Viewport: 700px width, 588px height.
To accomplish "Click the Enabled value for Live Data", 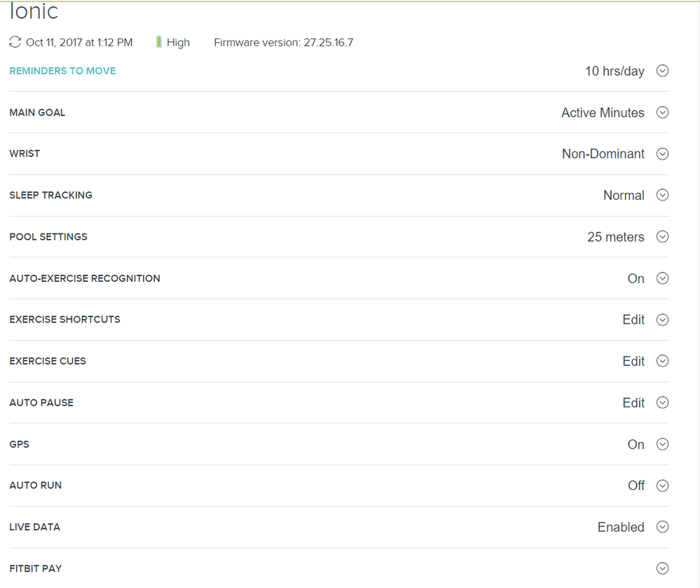I will [x=621, y=527].
